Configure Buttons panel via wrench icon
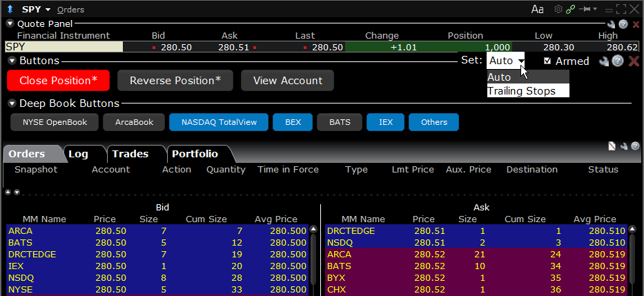Viewport: 644px width, 296px height. tap(604, 61)
